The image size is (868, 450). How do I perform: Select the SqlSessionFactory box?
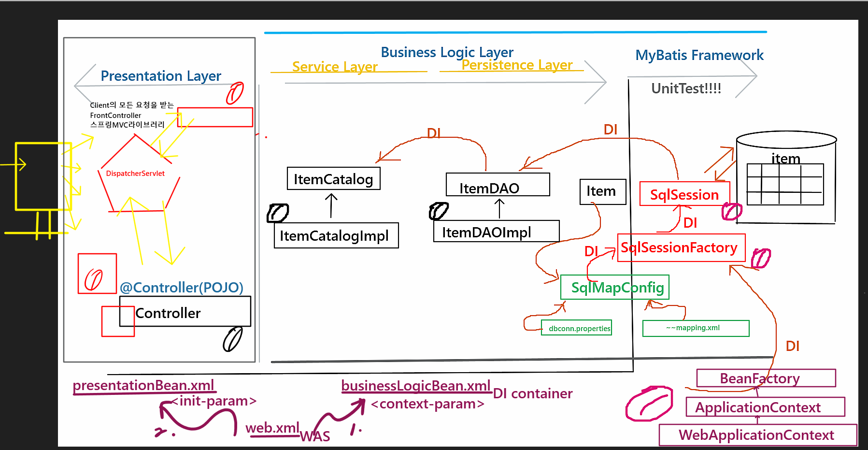click(682, 248)
